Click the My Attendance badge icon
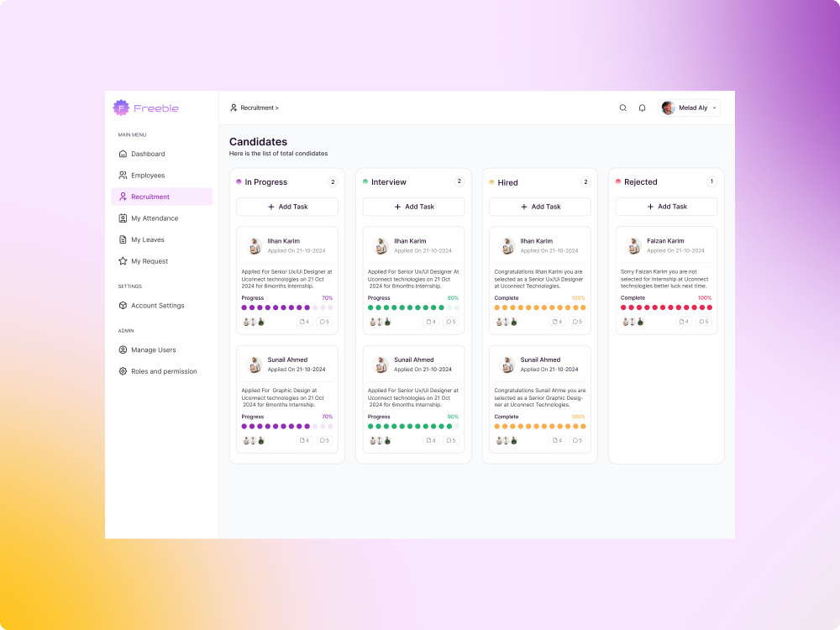This screenshot has width=840, height=630. tap(123, 218)
